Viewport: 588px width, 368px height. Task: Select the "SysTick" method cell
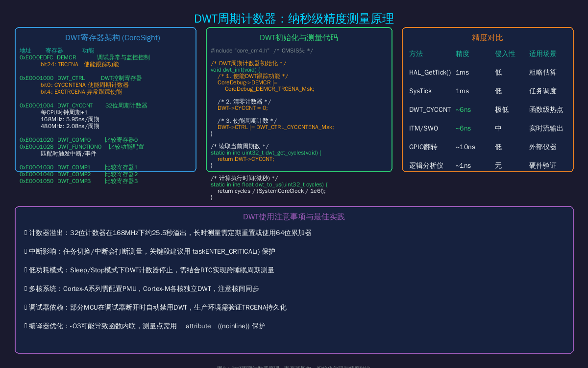tap(420, 91)
